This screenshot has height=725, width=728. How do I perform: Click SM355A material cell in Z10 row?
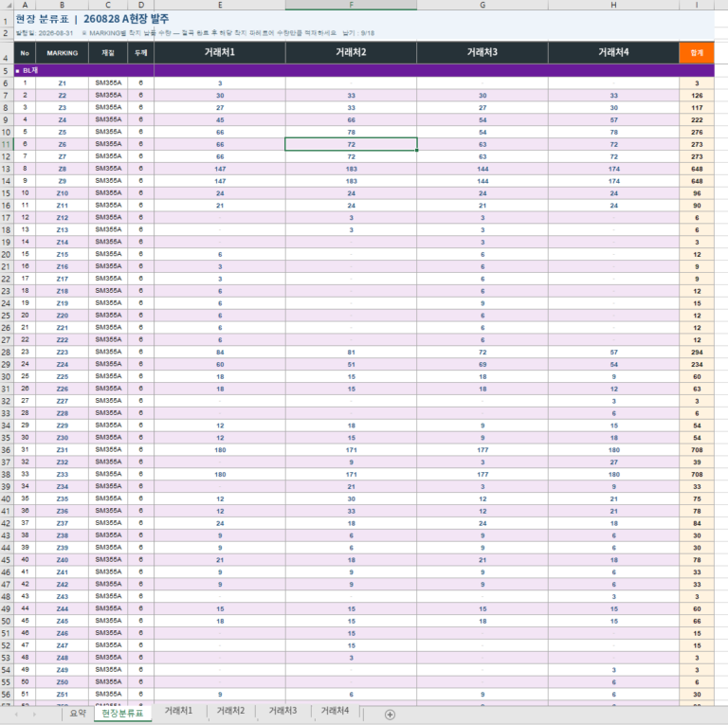[x=108, y=193]
